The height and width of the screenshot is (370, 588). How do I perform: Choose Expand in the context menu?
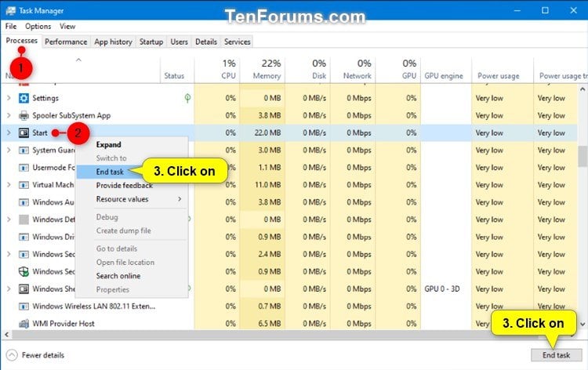109,145
